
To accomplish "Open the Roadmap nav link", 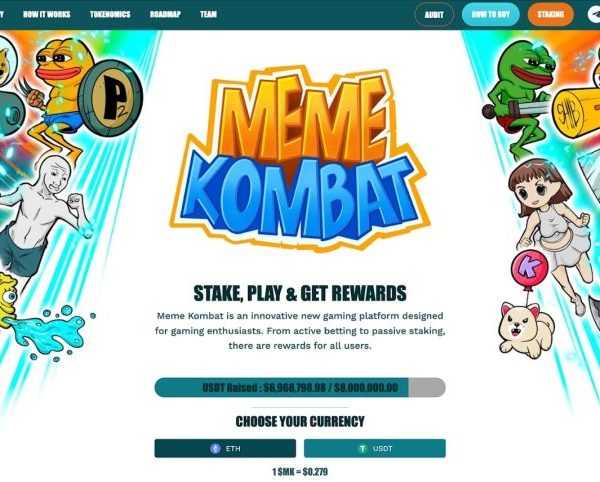I will pos(165,15).
